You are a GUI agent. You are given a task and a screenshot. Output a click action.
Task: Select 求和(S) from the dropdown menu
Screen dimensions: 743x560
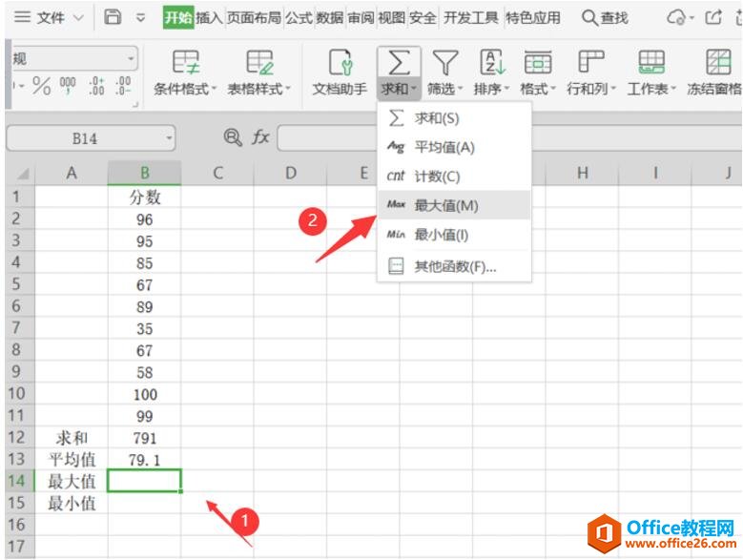[454, 118]
